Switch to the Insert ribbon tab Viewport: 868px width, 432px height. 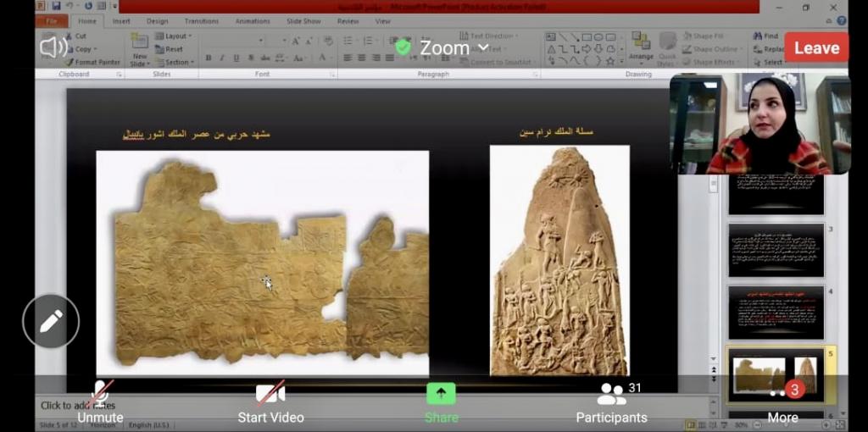(121, 21)
